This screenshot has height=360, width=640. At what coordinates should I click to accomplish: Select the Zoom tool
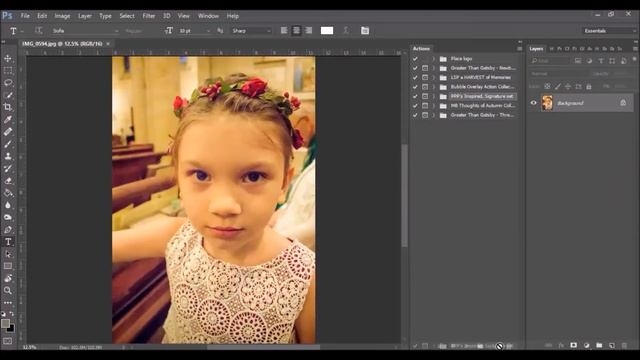[x=8, y=291]
